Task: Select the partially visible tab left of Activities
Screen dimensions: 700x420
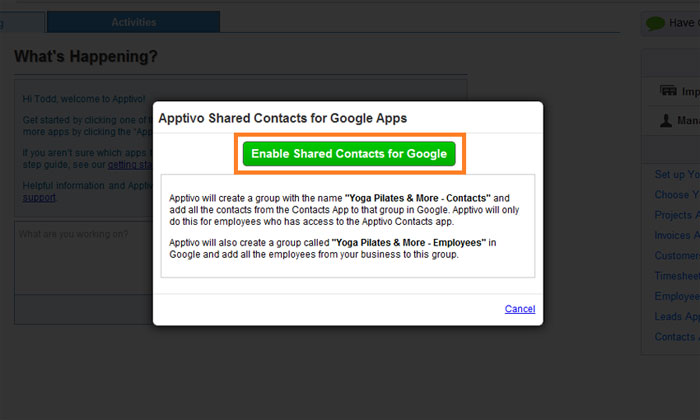Action: pyautogui.click(x=20, y=22)
